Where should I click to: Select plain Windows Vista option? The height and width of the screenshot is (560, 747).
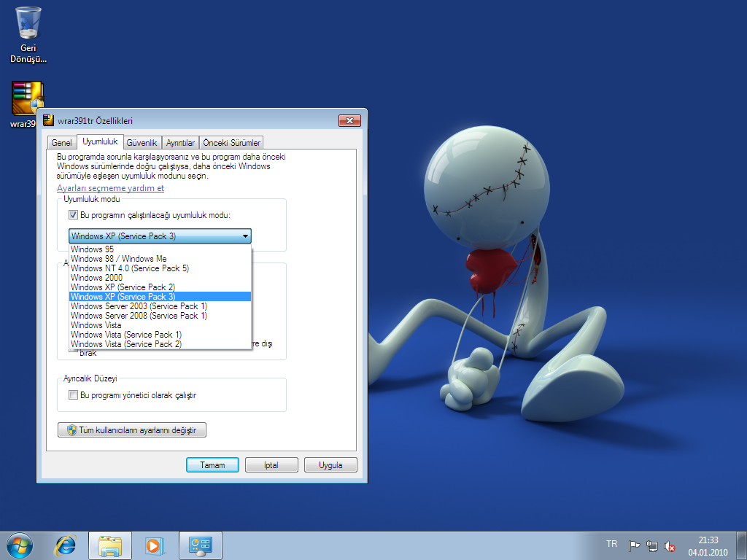click(x=160, y=325)
